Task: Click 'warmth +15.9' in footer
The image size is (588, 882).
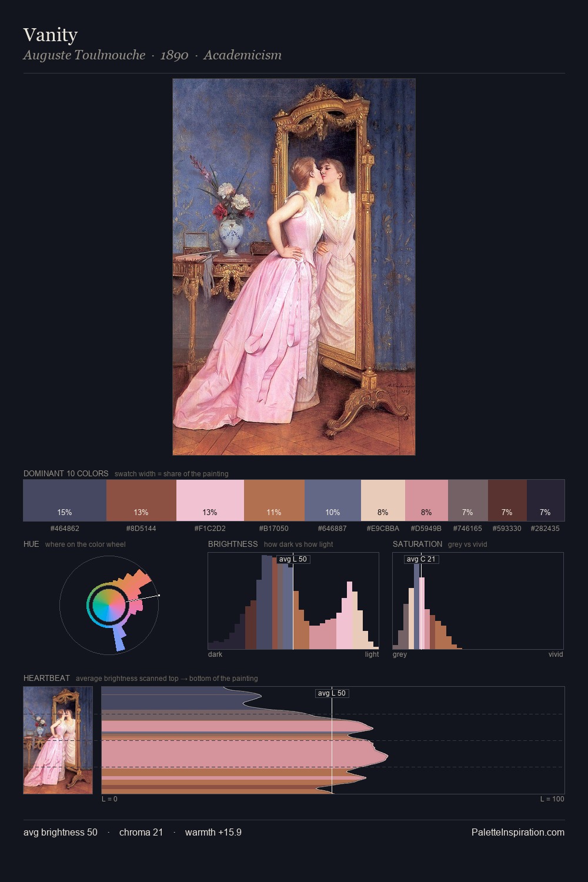Action: point(213,833)
